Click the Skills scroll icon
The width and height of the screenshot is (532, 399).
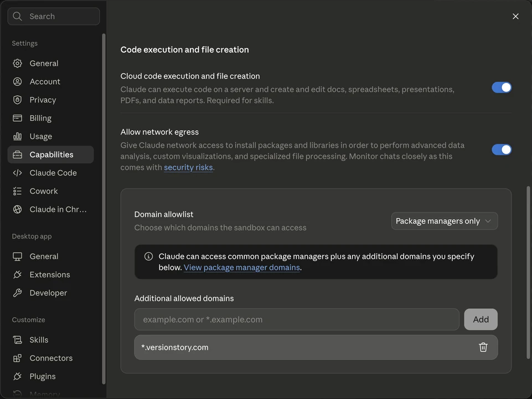coord(17,340)
